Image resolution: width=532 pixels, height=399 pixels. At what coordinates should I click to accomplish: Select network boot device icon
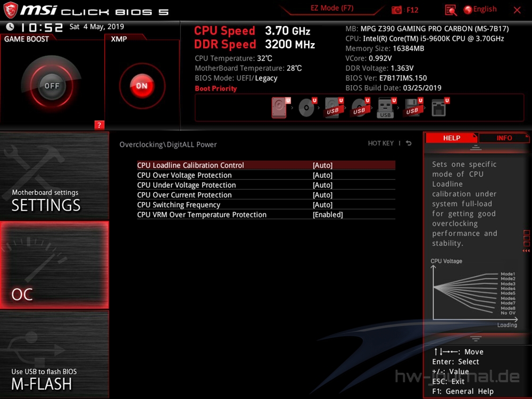(440, 108)
